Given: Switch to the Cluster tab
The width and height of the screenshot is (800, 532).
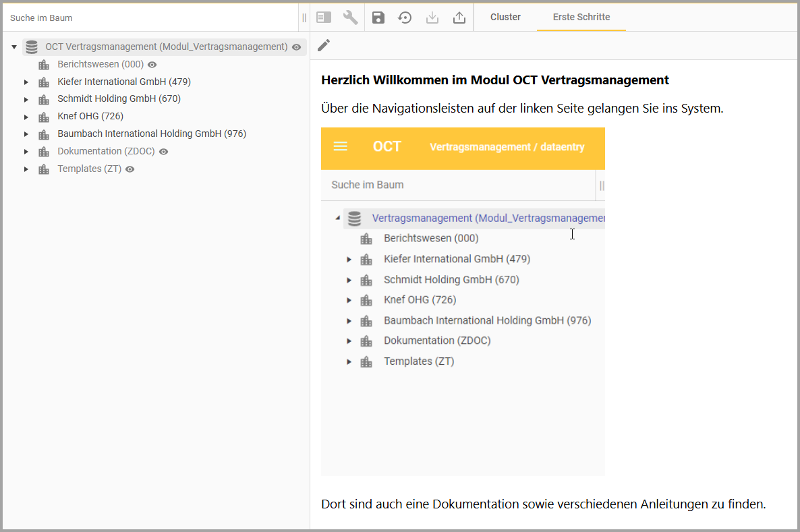Looking at the screenshot, I should click(x=505, y=18).
